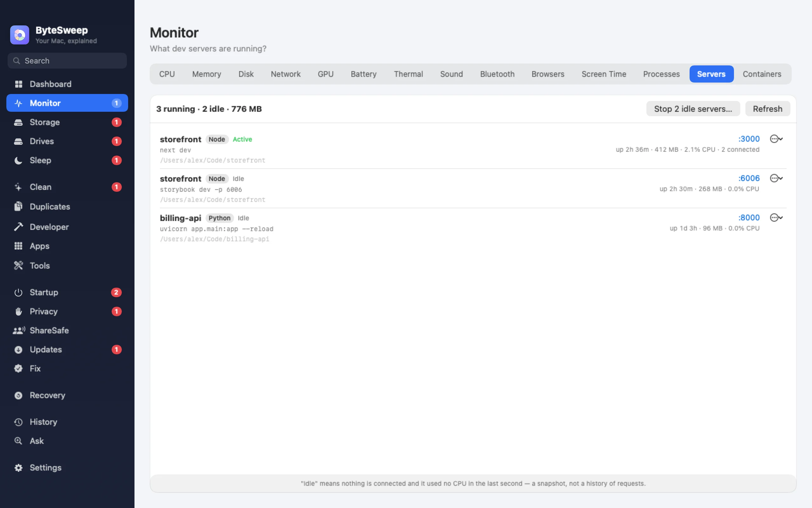Screen dimensions: 812x508
Task: Click the billing-api server name
Action: click(x=180, y=218)
